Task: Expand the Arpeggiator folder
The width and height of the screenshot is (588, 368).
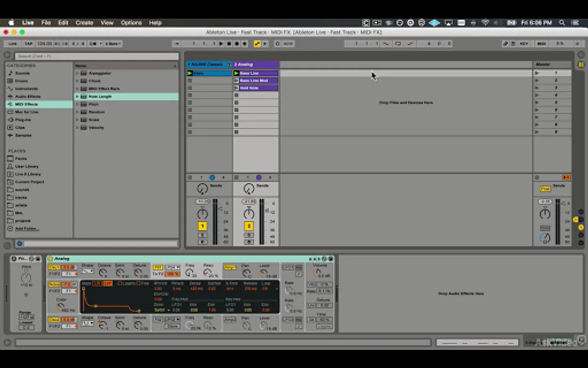Action: (x=77, y=73)
